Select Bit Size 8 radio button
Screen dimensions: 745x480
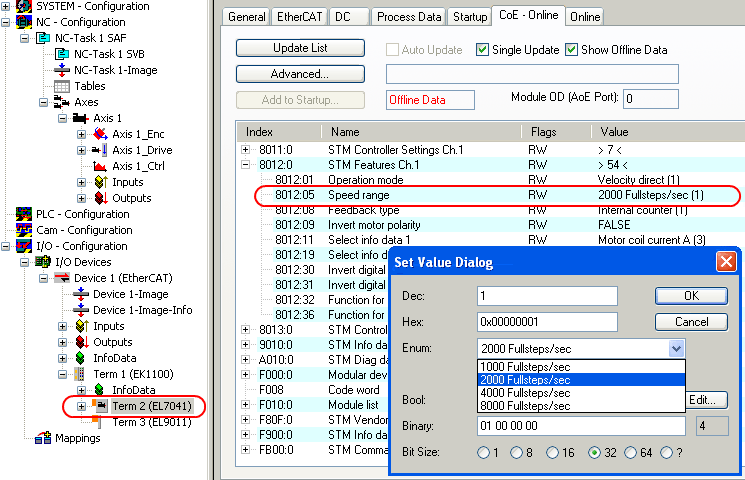pyautogui.click(x=516, y=452)
